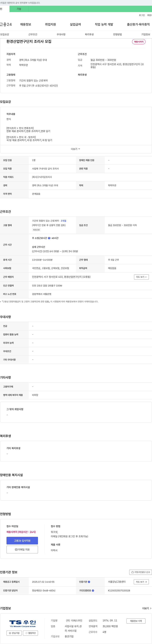Open the 취업지원 menu
152x644 pixels.
(x=50, y=24)
